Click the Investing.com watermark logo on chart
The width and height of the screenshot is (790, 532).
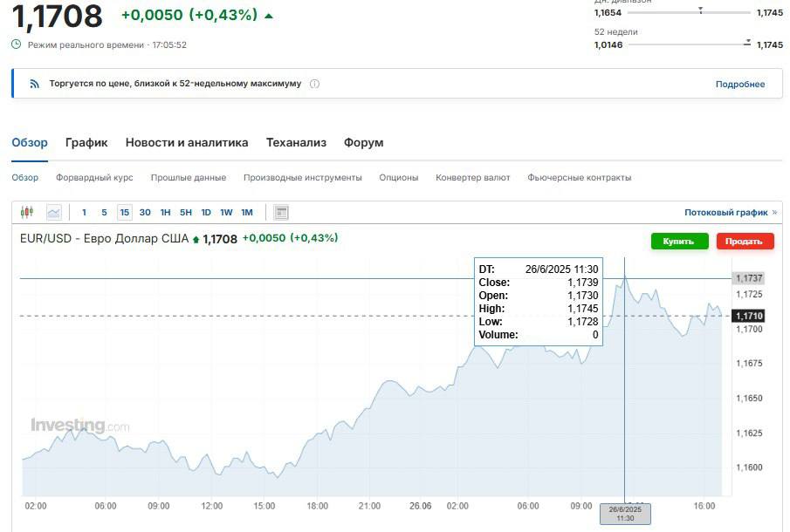click(79, 426)
